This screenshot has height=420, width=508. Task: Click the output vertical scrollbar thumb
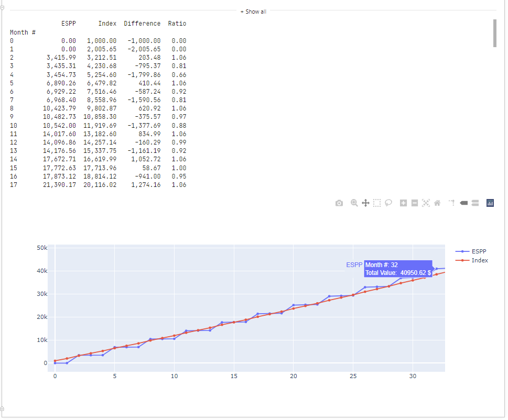click(495, 33)
